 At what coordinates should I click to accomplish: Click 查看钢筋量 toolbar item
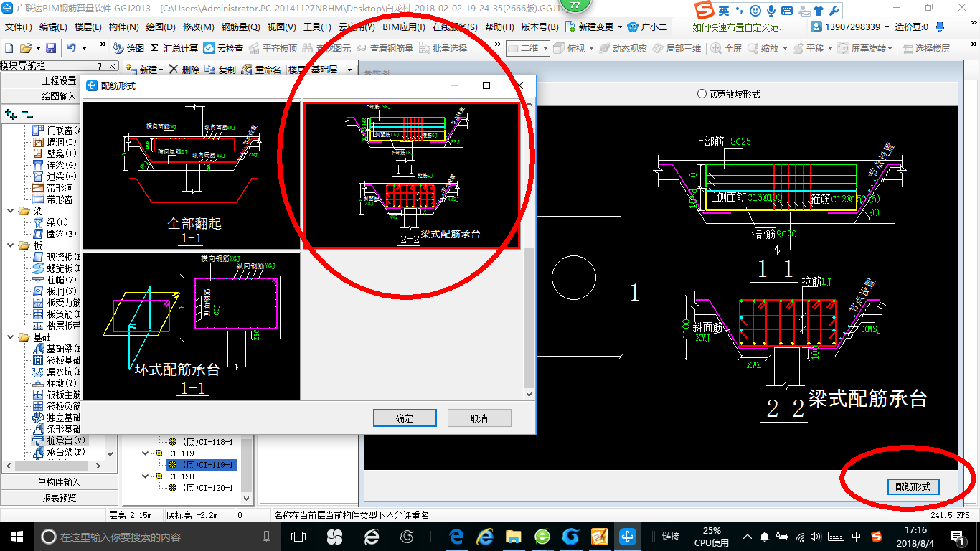[x=386, y=48]
